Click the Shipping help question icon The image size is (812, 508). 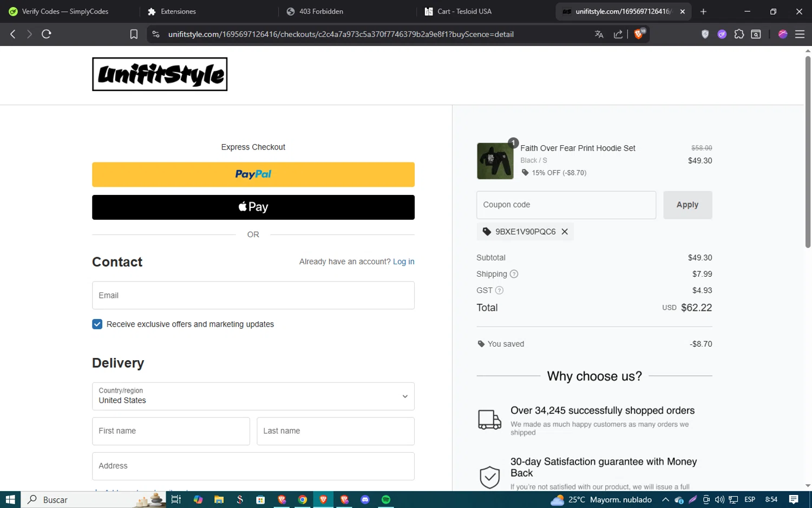pyautogui.click(x=514, y=274)
